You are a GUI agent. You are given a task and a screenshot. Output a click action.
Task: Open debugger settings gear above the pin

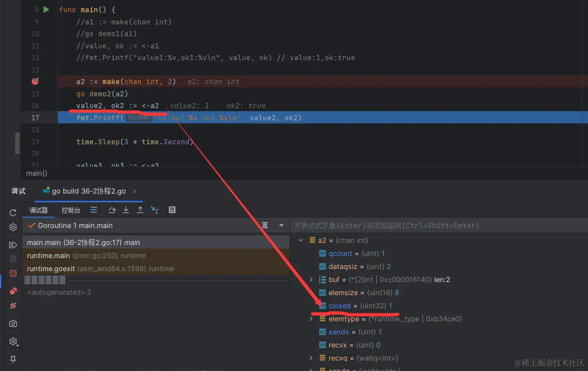[13, 341]
